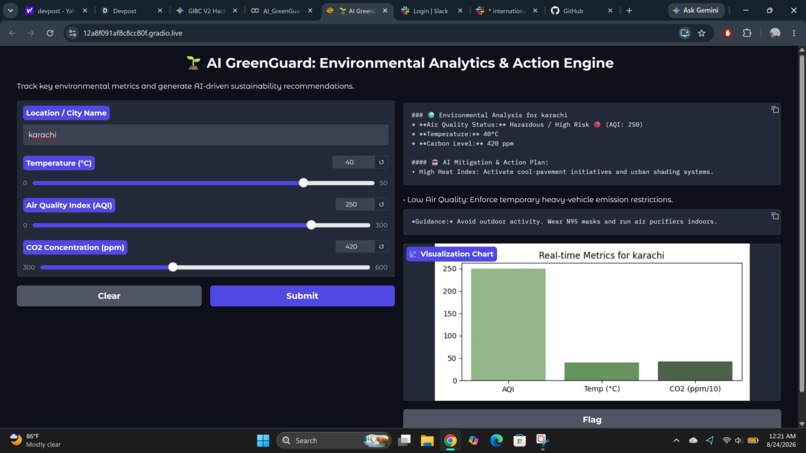Open the browser extensions puzzle icon
The width and height of the screenshot is (806, 453).
(x=747, y=33)
